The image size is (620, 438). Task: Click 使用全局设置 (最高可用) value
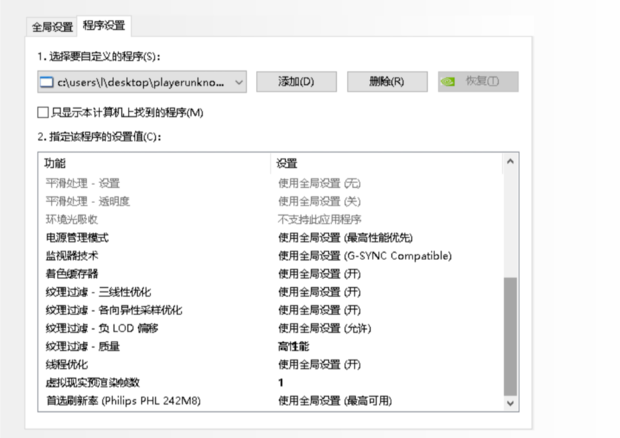coord(335,401)
